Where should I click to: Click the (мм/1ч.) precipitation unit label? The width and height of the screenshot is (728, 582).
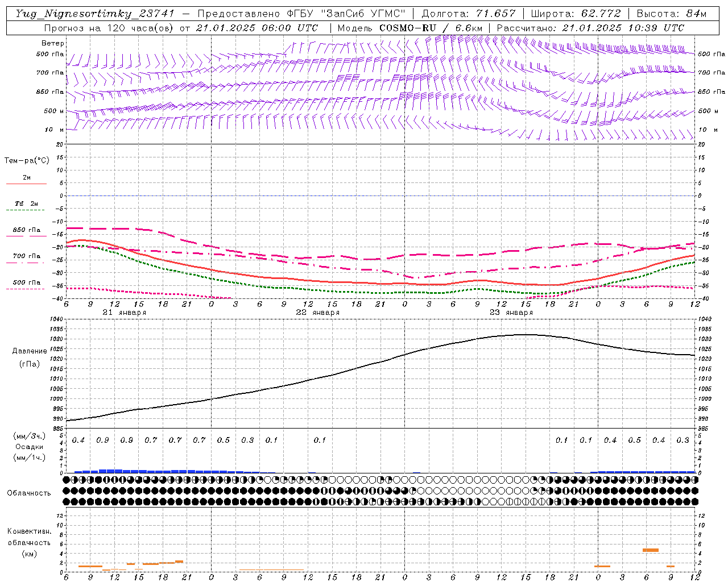point(30,458)
